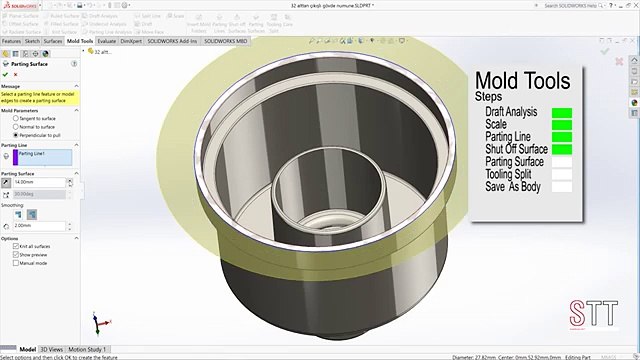Screen dimensions: 640x360
Task: Click the 14.00mm distance input field
Action: pyautogui.click(x=39, y=182)
